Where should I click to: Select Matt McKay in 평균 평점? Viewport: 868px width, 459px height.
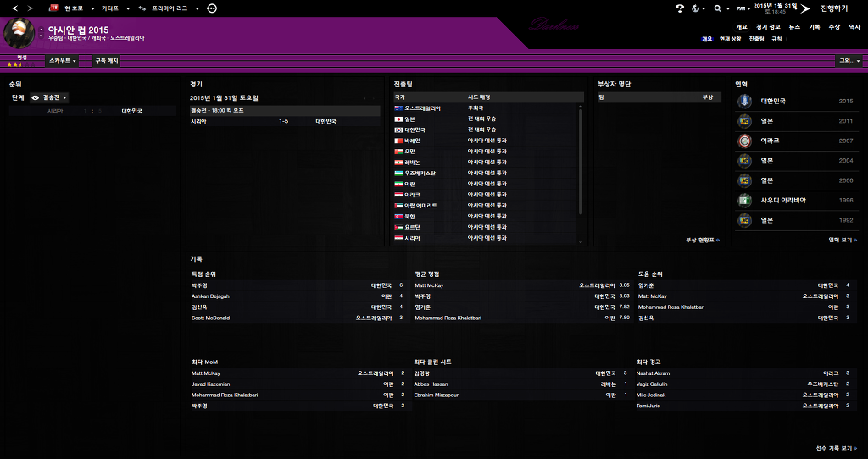tap(429, 285)
